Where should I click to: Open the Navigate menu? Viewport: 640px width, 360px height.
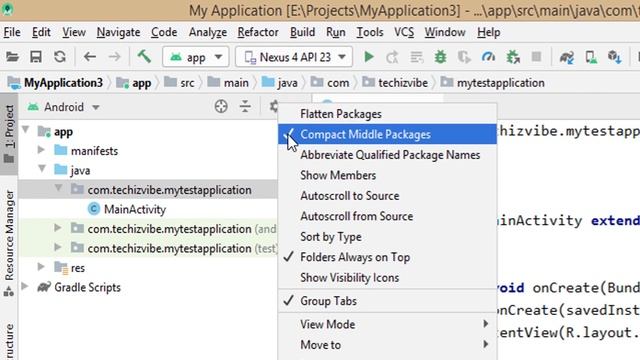[x=118, y=32]
